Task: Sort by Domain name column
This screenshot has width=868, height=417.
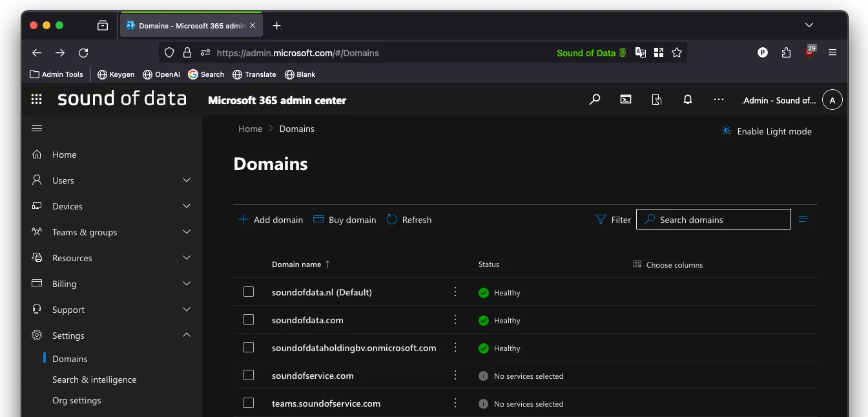Action: tap(301, 264)
